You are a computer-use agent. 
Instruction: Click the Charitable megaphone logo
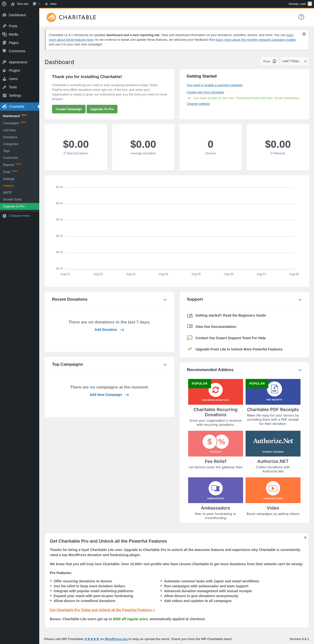[51, 17]
